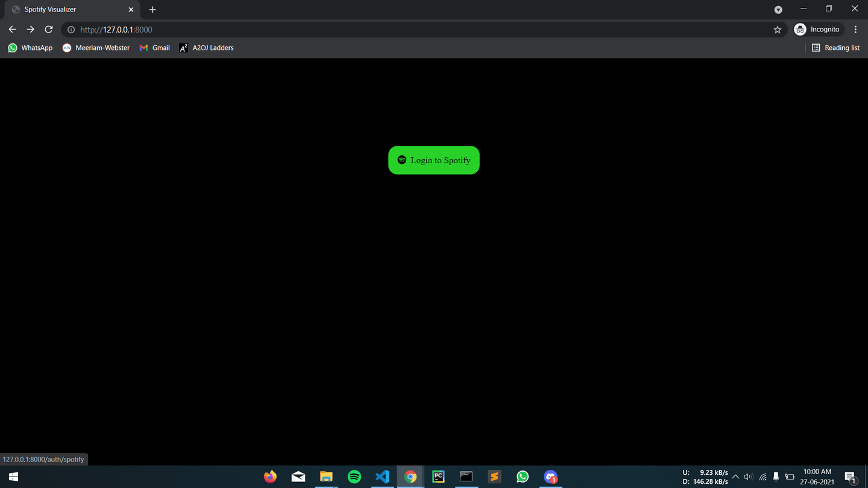Open the WhatsApp bookmark

30,48
